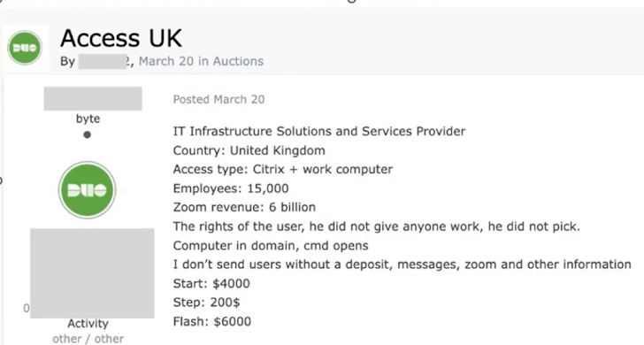Click the Start: $4000 line
644x345 pixels.
click(x=211, y=284)
